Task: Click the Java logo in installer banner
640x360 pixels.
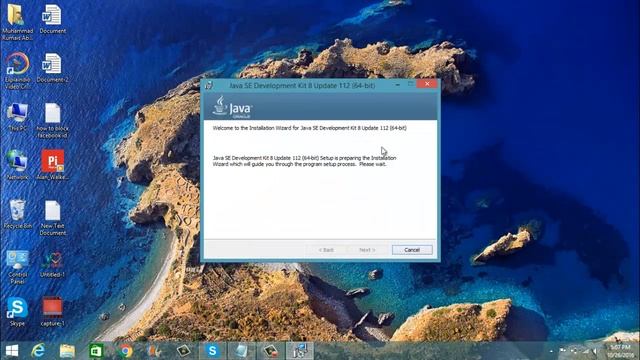Action: coord(232,107)
